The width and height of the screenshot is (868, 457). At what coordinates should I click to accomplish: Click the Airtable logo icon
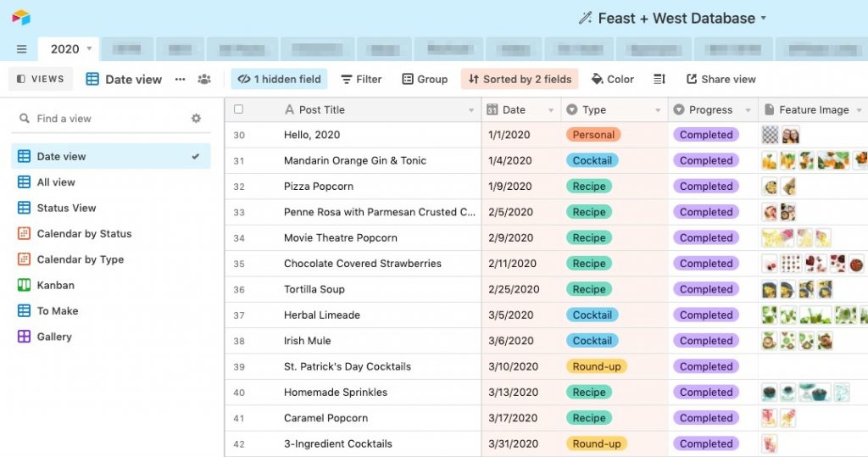[21, 18]
